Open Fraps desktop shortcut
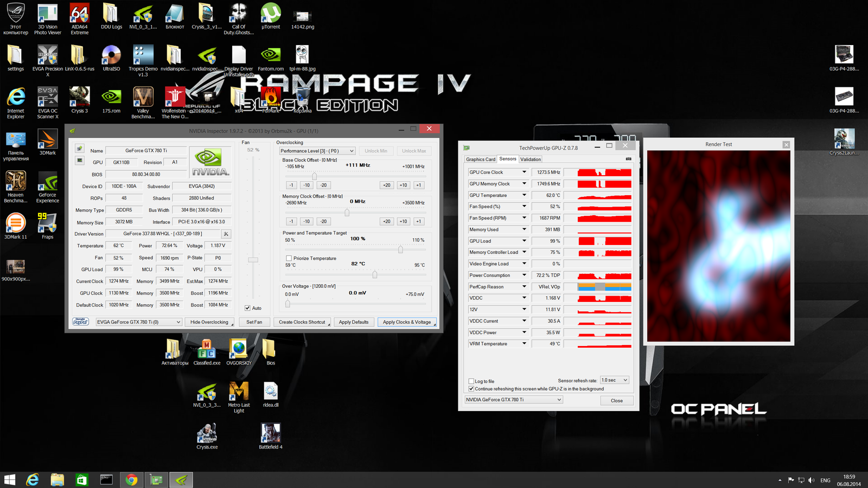 pos(48,226)
